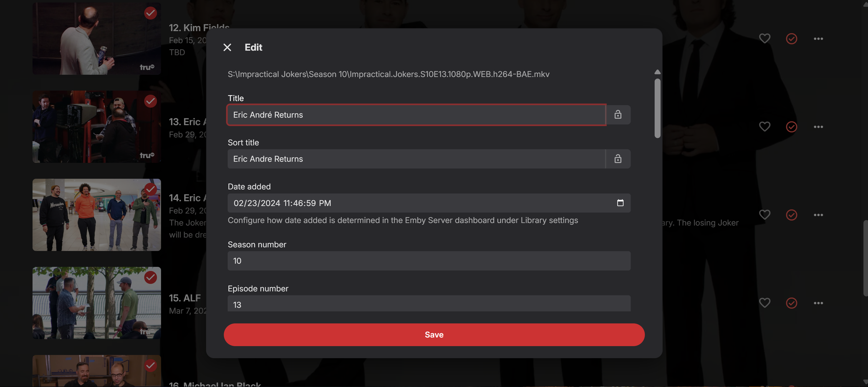Click the Season number field

click(x=429, y=261)
